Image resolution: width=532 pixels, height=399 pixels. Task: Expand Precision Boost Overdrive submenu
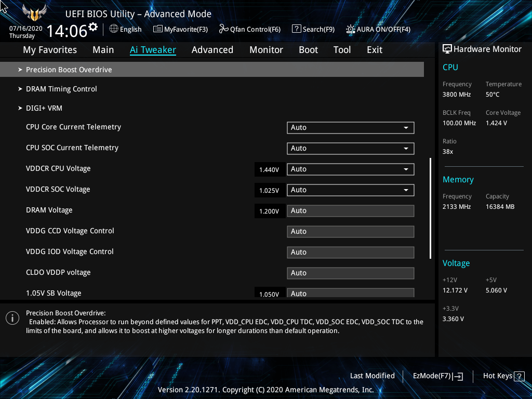pyautogui.click(x=212, y=70)
